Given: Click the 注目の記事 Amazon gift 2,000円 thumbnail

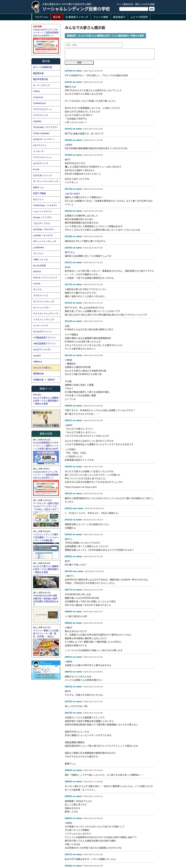Looking at the screenshot, I should (46, 45).
